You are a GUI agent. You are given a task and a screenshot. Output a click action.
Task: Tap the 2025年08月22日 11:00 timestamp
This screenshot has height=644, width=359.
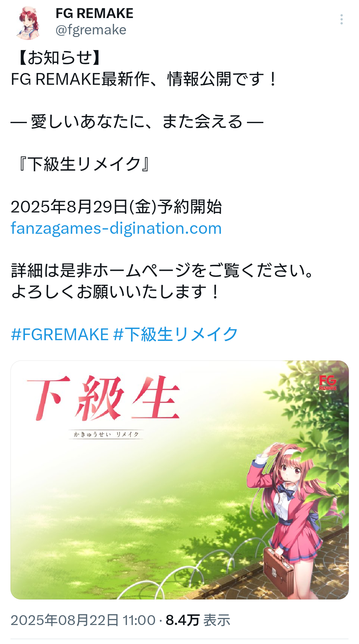click(83, 620)
